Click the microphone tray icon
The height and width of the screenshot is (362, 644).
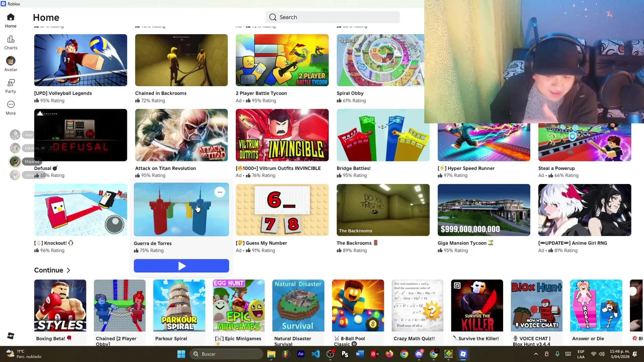point(557,354)
